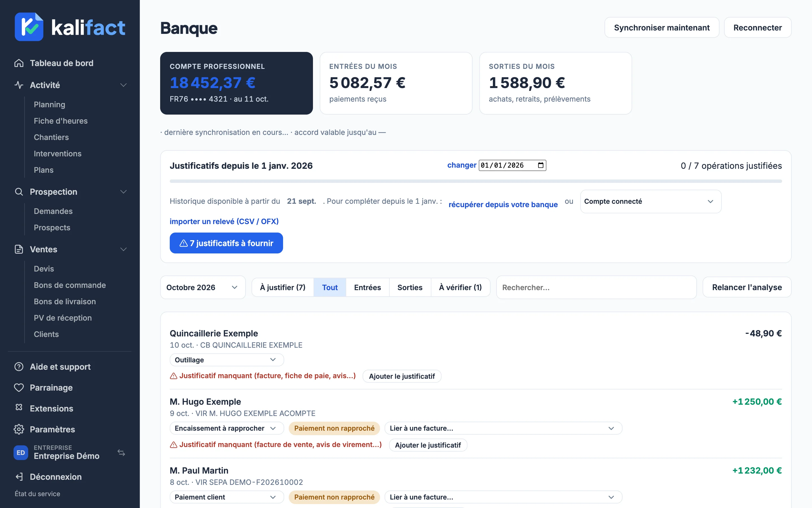Click the changer link
Image resolution: width=812 pixels, height=508 pixels.
click(461, 165)
